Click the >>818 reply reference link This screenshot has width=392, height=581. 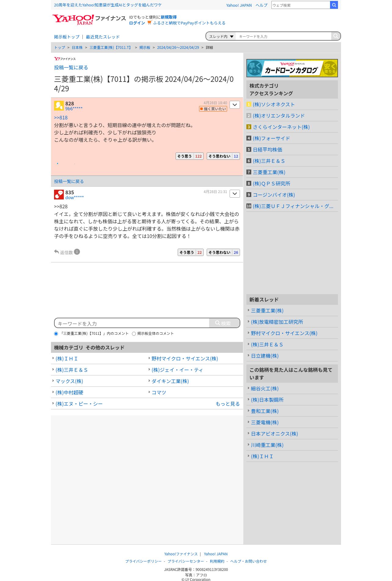click(x=61, y=118)
